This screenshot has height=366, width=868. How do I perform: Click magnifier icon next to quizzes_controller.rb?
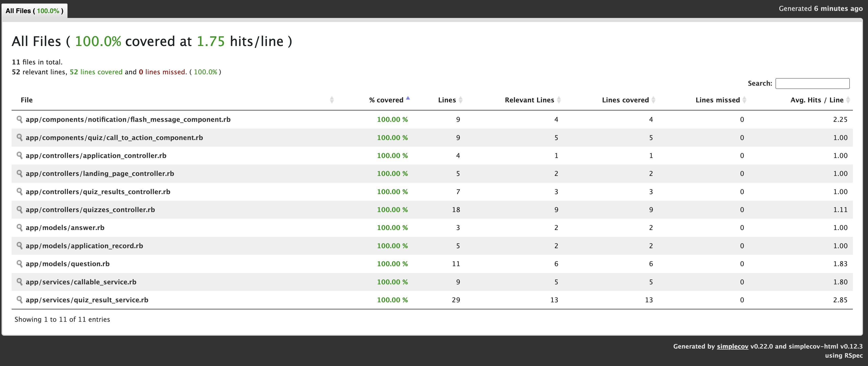[x=19, y=210]
